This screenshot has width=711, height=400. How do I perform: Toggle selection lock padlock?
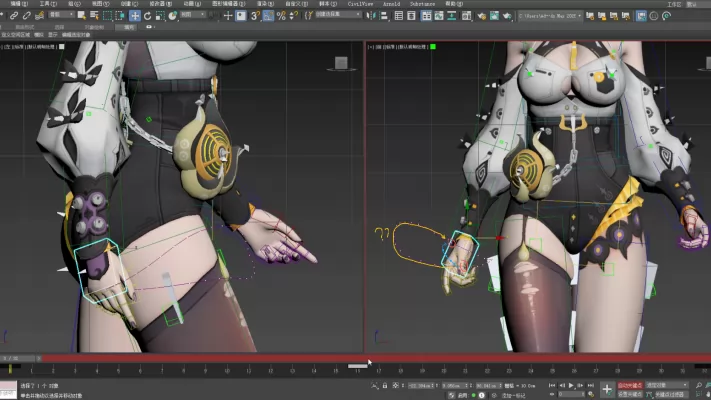385,385
